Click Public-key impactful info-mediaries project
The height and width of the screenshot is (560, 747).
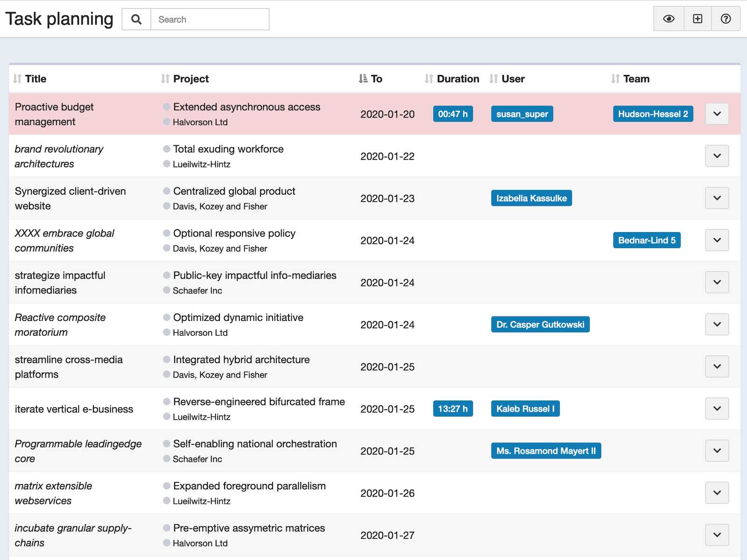coord(255,275)
